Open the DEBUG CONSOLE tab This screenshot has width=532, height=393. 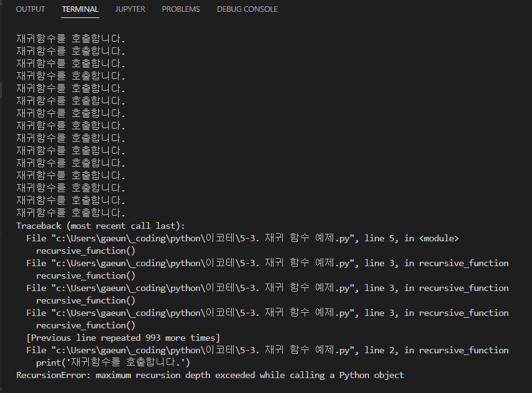pyautogui.click(x=247, y=9)
